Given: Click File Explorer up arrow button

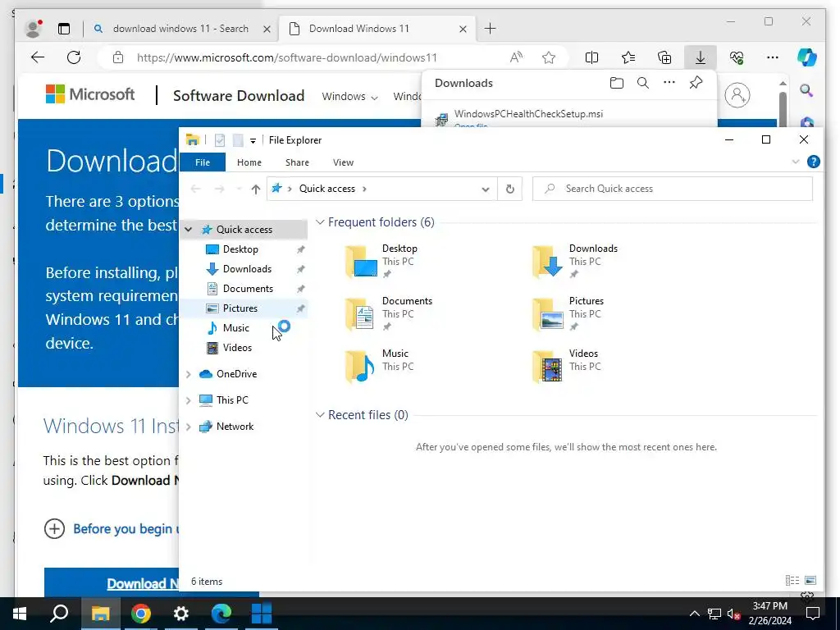Looking at the screenshot, I should point(256,189).
